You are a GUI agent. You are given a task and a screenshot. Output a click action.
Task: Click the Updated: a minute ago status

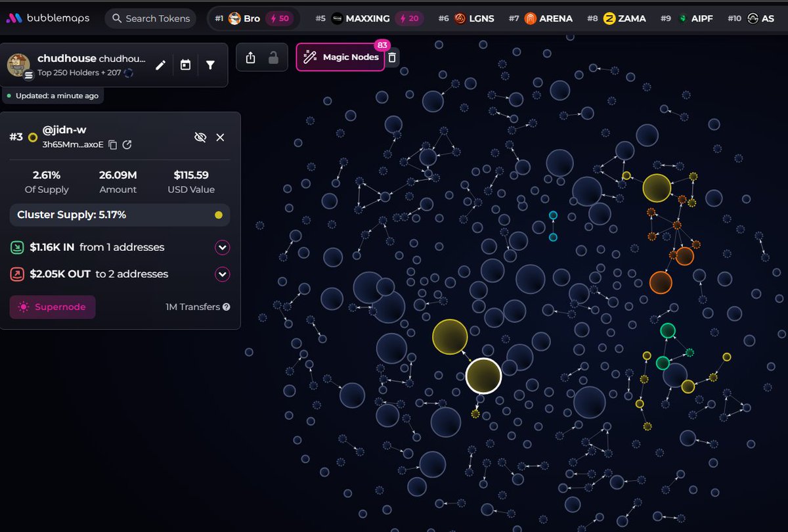click(53, 96)
